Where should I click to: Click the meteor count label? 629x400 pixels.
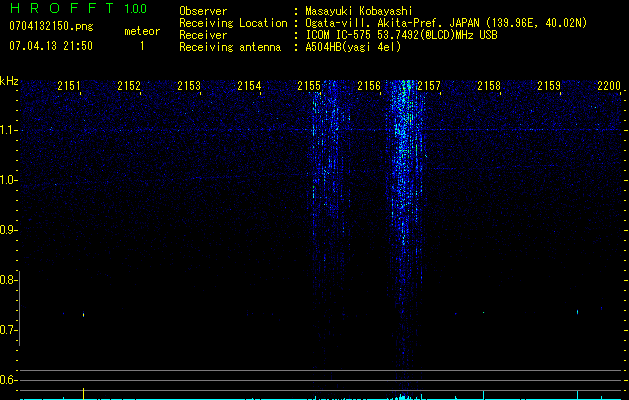pyautogui.click(x=142, y=31)
